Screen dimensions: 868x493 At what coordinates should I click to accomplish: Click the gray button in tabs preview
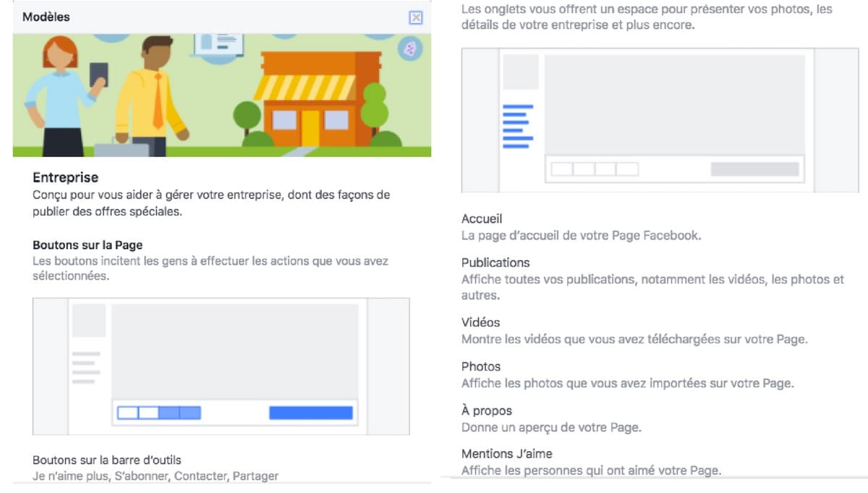pyautogui.click(x=755, y=169)
